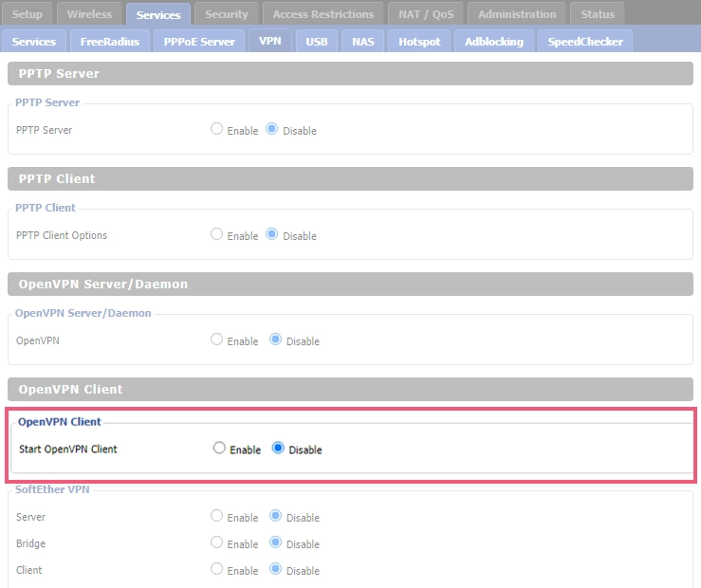Image resolution: width=701 pixels, height=588 pixels.
Task: Click the PPTP Client Options label
Action: (62, 235)
